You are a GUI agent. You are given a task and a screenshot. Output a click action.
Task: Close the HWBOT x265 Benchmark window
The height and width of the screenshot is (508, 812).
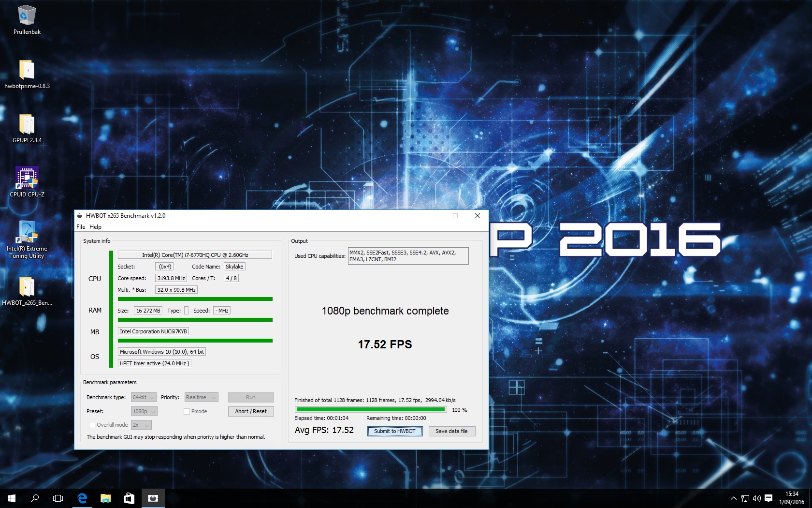pyautogui.click(x=478, y=216)
